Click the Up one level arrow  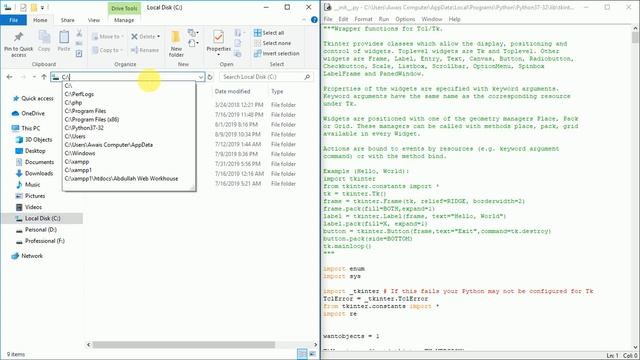[44, 77]
